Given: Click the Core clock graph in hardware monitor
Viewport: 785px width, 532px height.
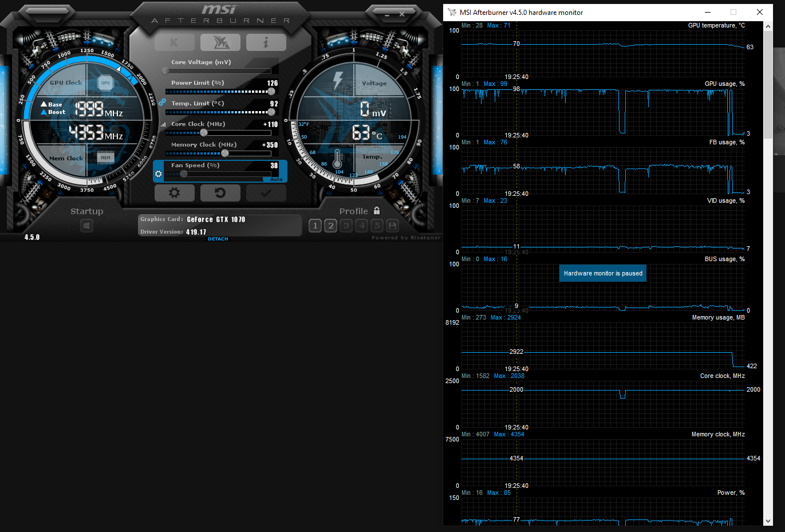Looking at the screenshot, I should coord(603,404).
